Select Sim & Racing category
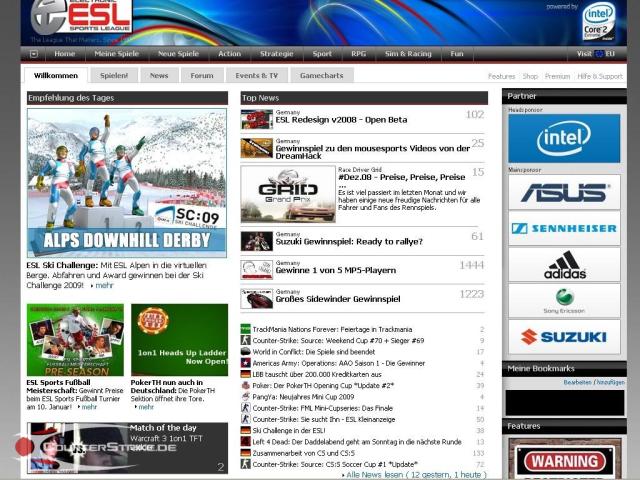The width and height of the screenshot is (640, 480). click(408, 54)
